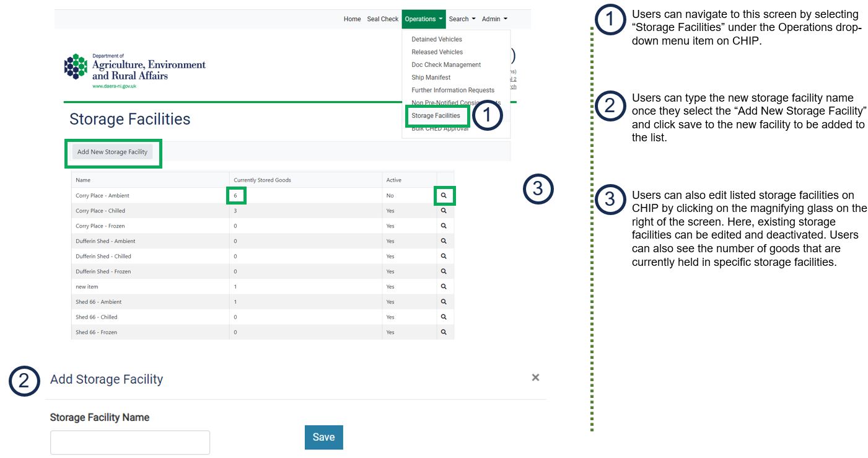
Task: Select Ship Manifest in the dropdown
Action: [431, 77]
